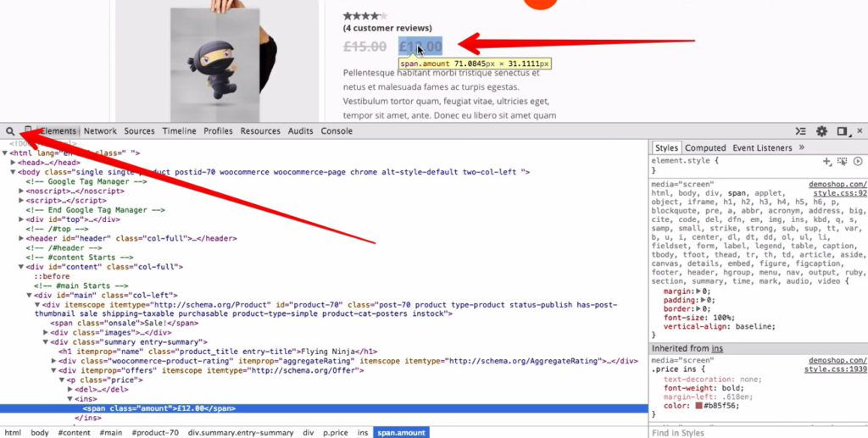Collapse the summary entry-summary div
Viewport: 868px width, 438px height.
tap(46, 341)
